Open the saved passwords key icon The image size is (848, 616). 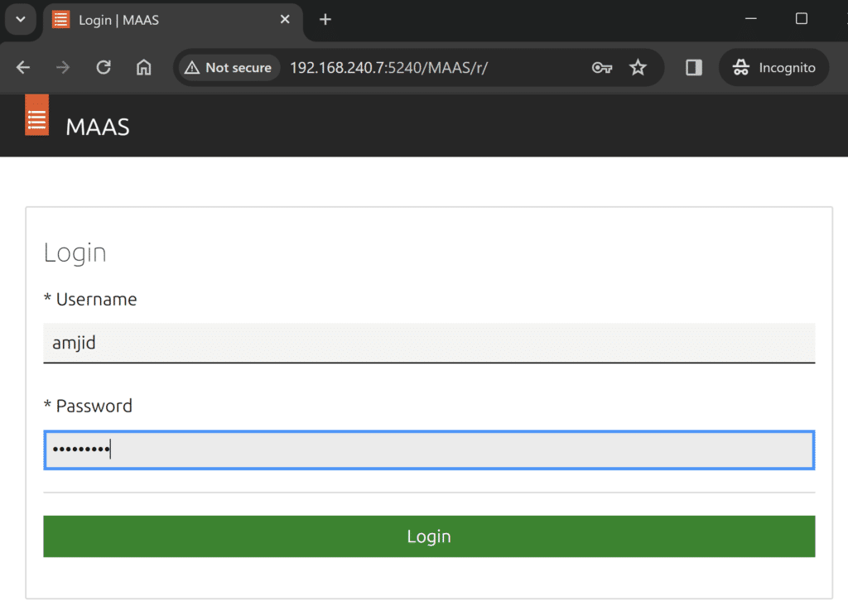pos(602,68)
